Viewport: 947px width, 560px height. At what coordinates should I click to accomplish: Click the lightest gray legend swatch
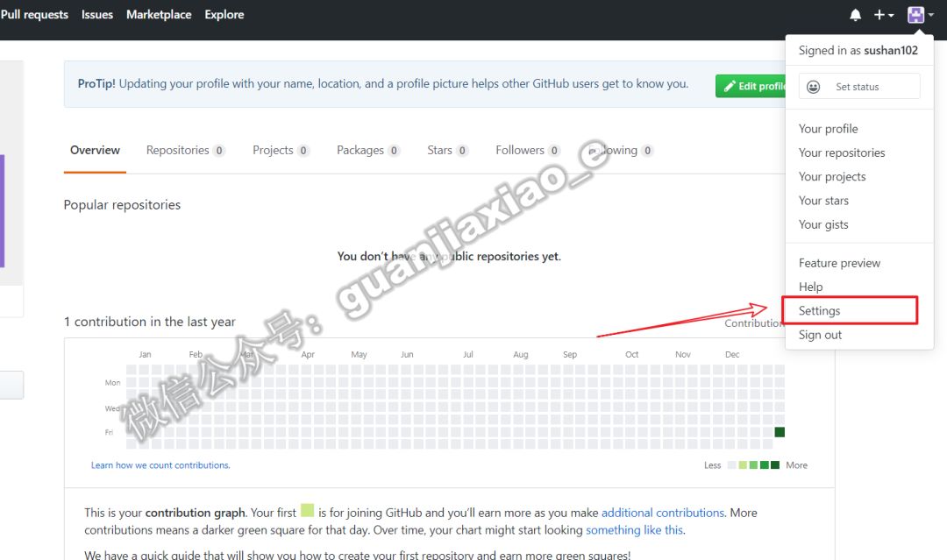coord(732,464)
